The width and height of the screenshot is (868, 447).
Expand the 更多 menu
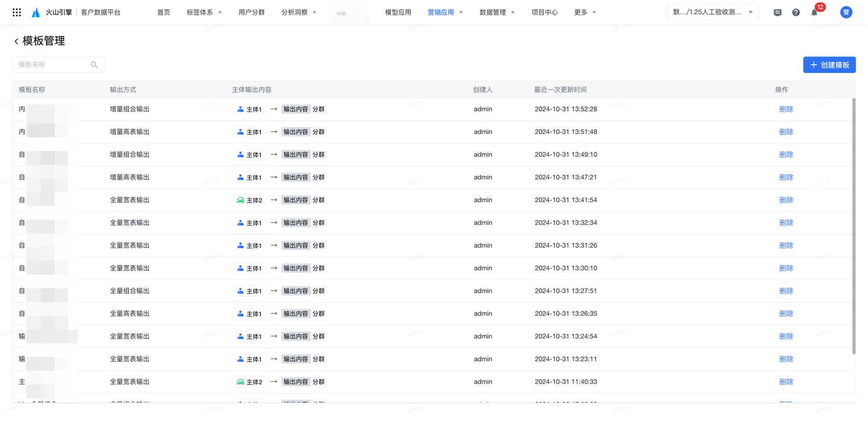tap(585, 12)
